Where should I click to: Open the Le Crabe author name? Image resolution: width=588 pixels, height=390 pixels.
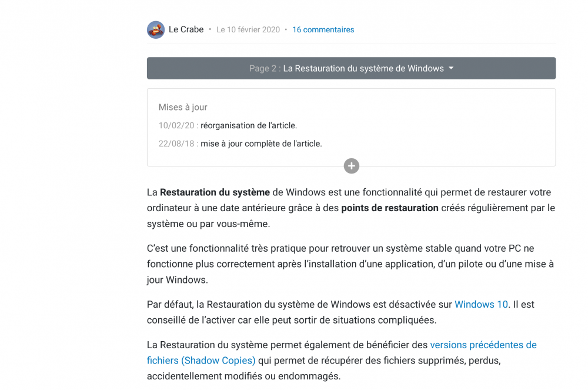click(186, 29)
